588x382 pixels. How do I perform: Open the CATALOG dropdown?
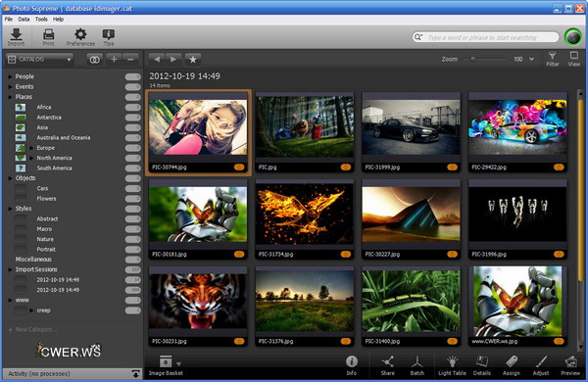tap(40, 59)
